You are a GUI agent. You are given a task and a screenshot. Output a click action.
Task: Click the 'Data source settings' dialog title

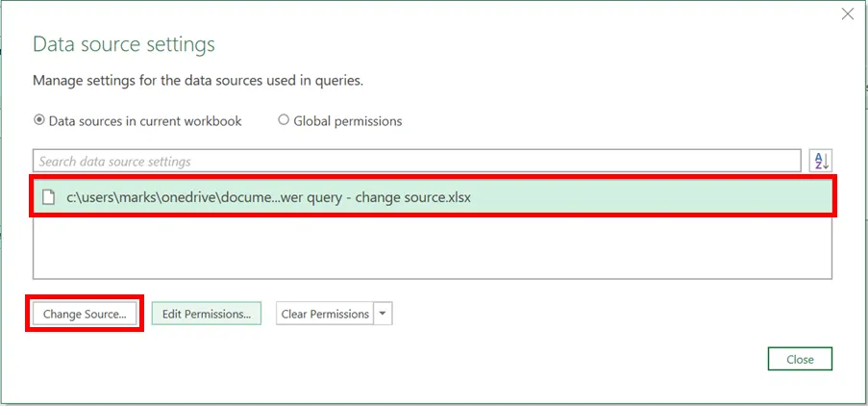pos(124,44)
